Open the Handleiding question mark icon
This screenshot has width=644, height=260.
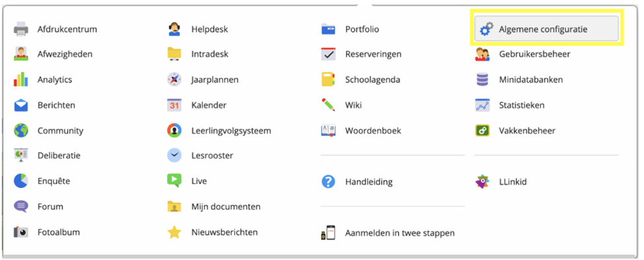tap(328, 181)
